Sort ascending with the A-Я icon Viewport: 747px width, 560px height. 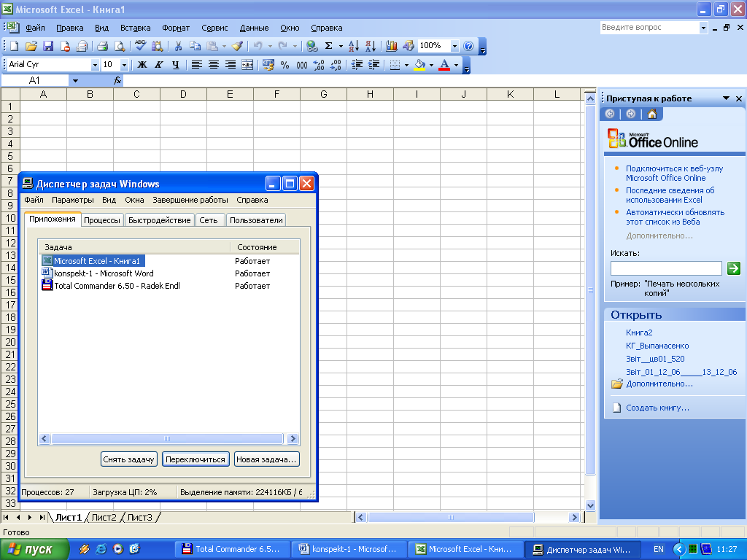(354, 46)
